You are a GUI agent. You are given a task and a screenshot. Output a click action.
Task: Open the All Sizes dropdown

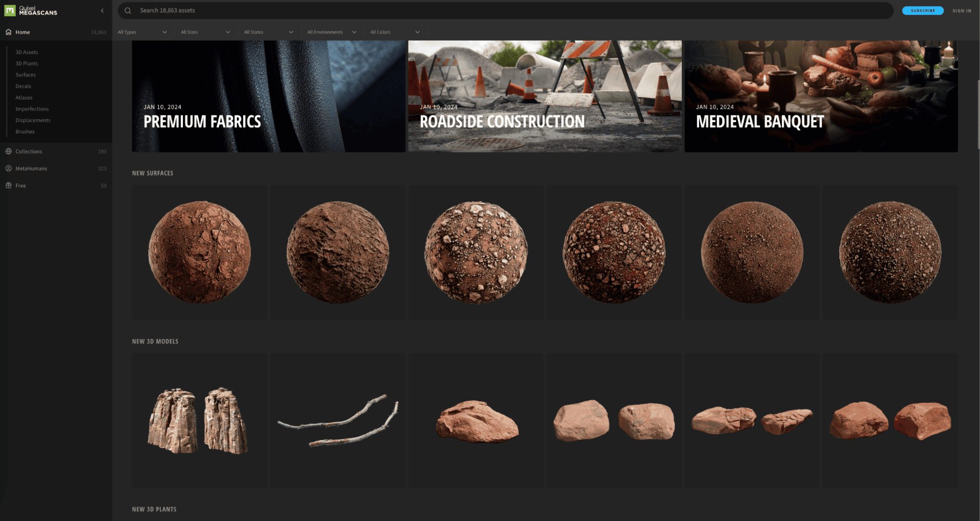(x=205, y=32)
